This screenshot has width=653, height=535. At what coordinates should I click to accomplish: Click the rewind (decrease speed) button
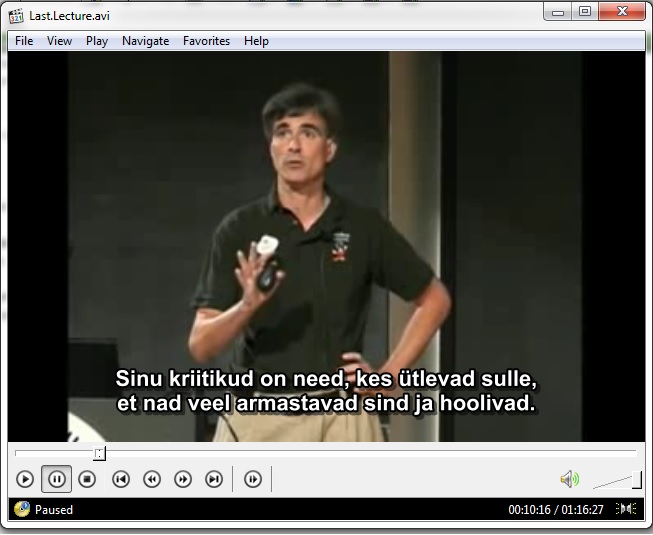pos(152,479)
